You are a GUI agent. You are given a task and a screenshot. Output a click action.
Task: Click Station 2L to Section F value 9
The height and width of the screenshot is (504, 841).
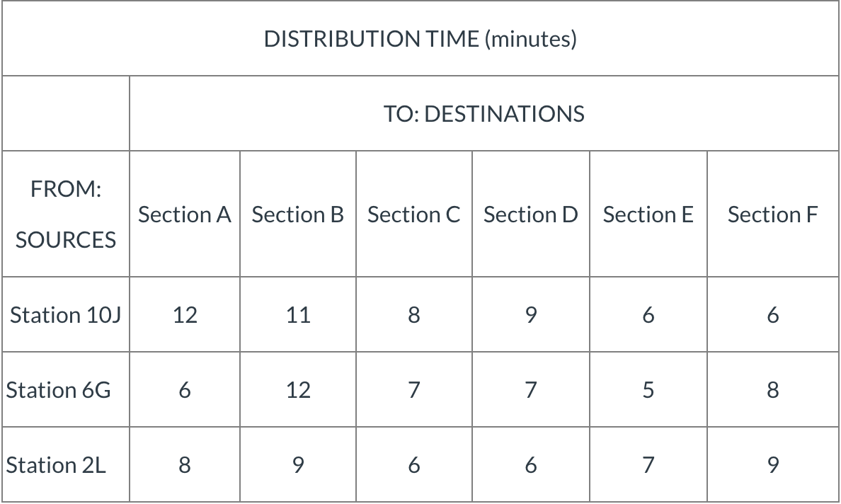[x=773, y=464]
